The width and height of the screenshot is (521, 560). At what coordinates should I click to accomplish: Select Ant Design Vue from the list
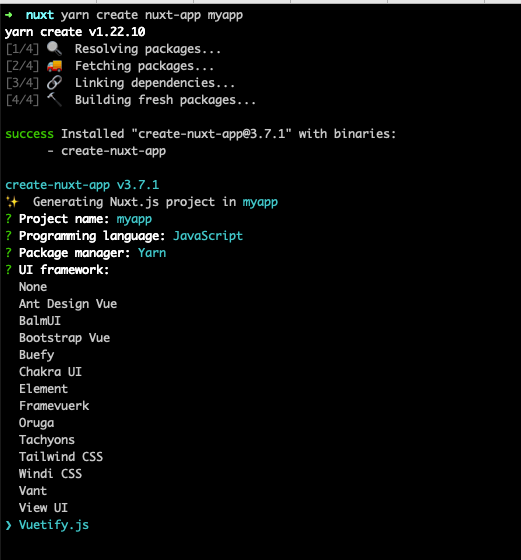(x=68, y=304)
